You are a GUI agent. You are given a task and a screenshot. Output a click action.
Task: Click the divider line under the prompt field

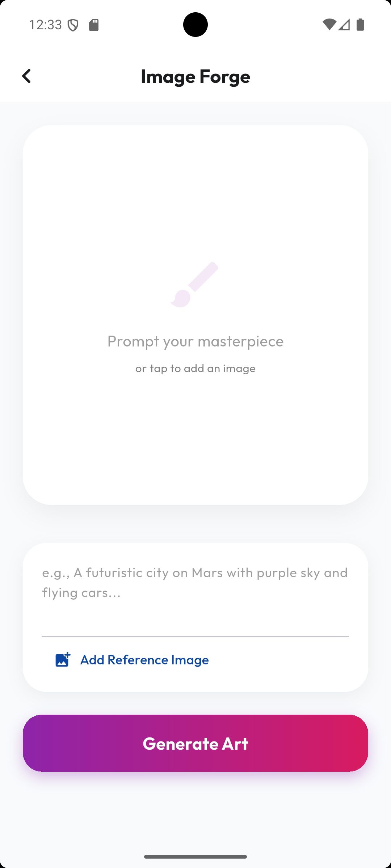pos(195,636)
